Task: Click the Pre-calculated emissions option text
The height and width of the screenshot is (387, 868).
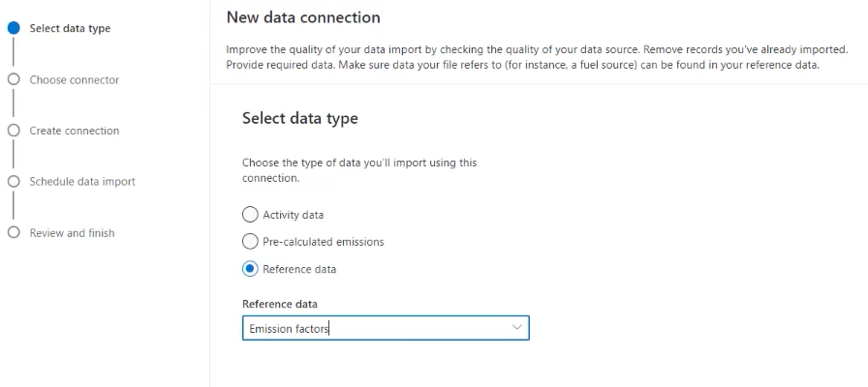Action: [324, 242]
